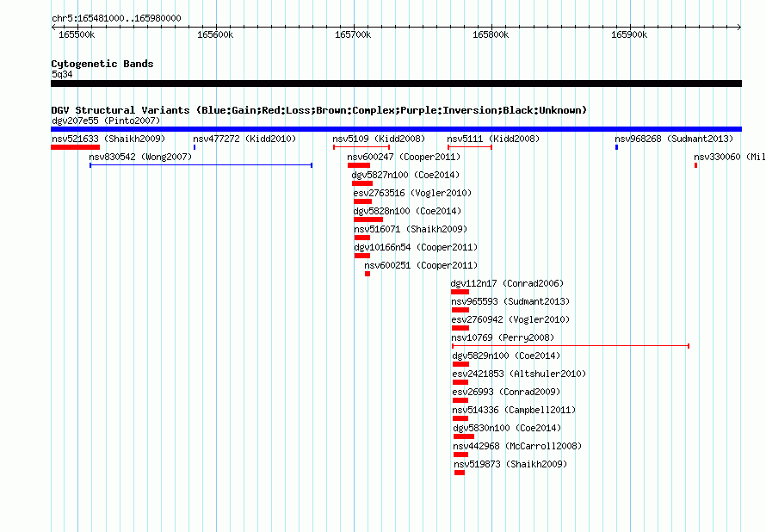Screen dimensions: 766x532
Task: Click the chr5:165481000..165980000 region label
Action: [x=116, y=18]
